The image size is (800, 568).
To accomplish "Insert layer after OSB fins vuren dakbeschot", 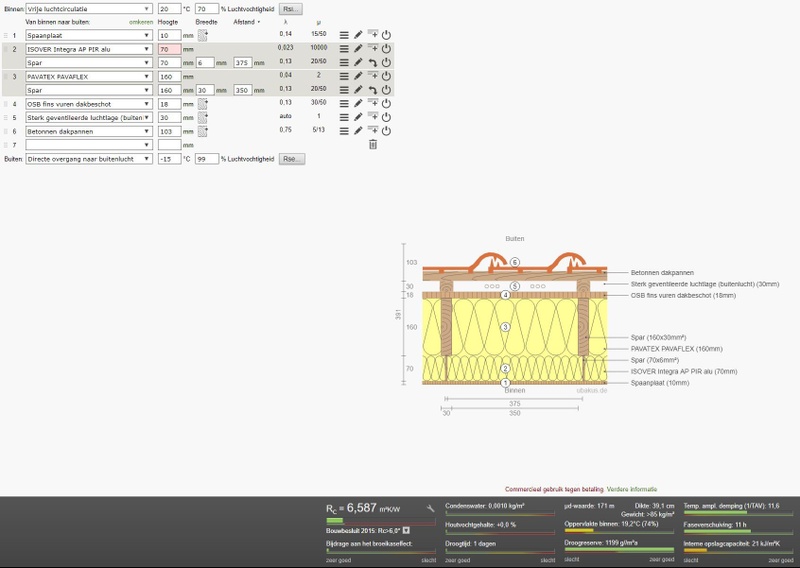I will pos(373,103).
